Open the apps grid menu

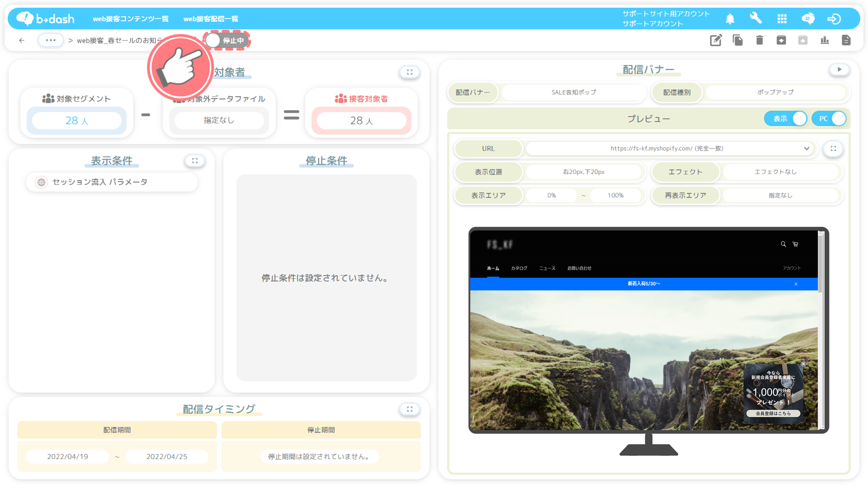tap(782, 19)
